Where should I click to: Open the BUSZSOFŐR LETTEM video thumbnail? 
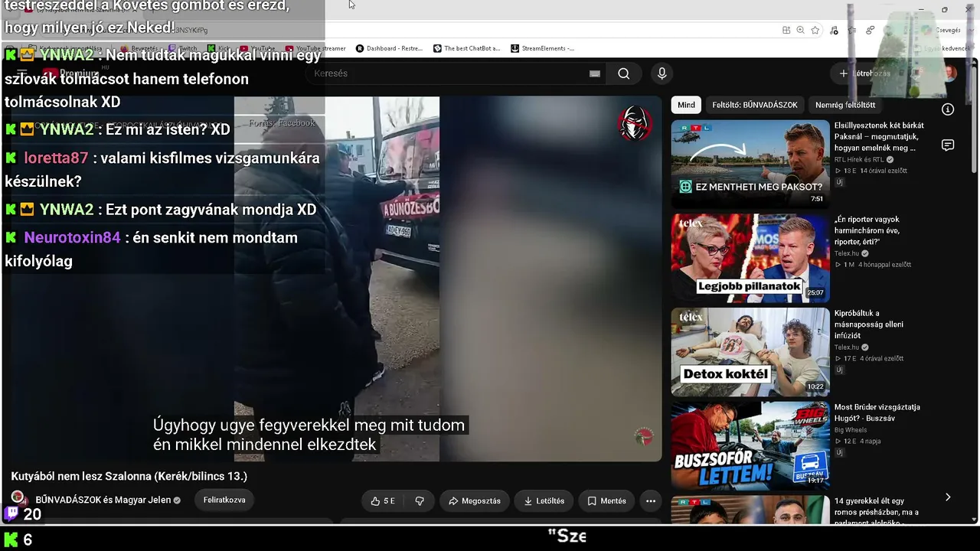(750, 446)
